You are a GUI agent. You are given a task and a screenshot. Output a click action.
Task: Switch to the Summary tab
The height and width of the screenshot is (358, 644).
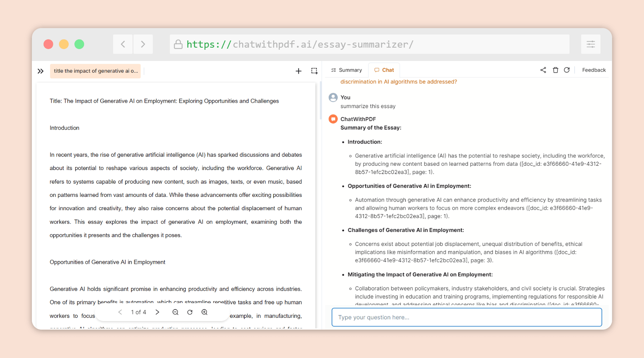click(x=346, y=70)
